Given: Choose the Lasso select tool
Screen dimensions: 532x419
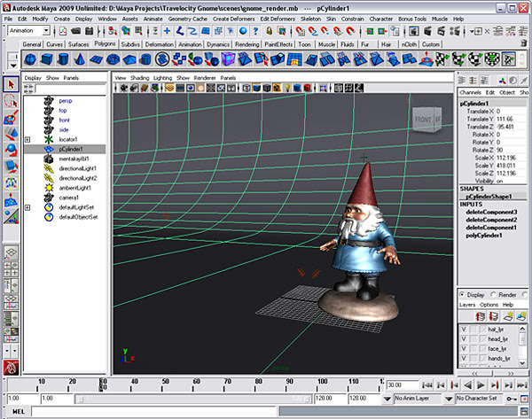Looking at the screenshot, I should coord(11,101).
